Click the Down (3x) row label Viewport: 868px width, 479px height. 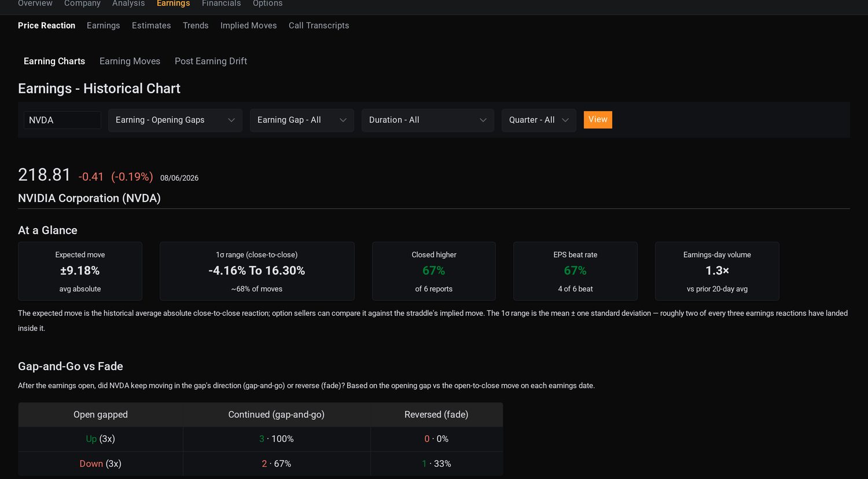tap(101, 464)
